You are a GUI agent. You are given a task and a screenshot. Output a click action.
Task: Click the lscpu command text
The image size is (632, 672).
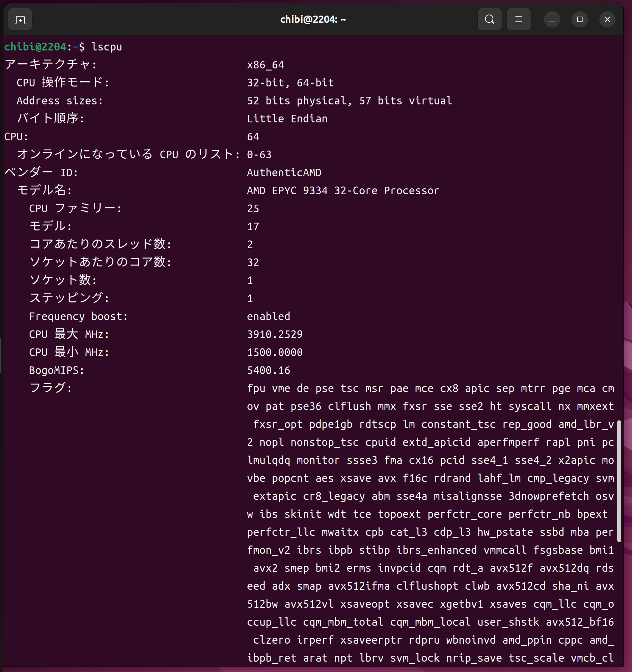click(107, 47)
